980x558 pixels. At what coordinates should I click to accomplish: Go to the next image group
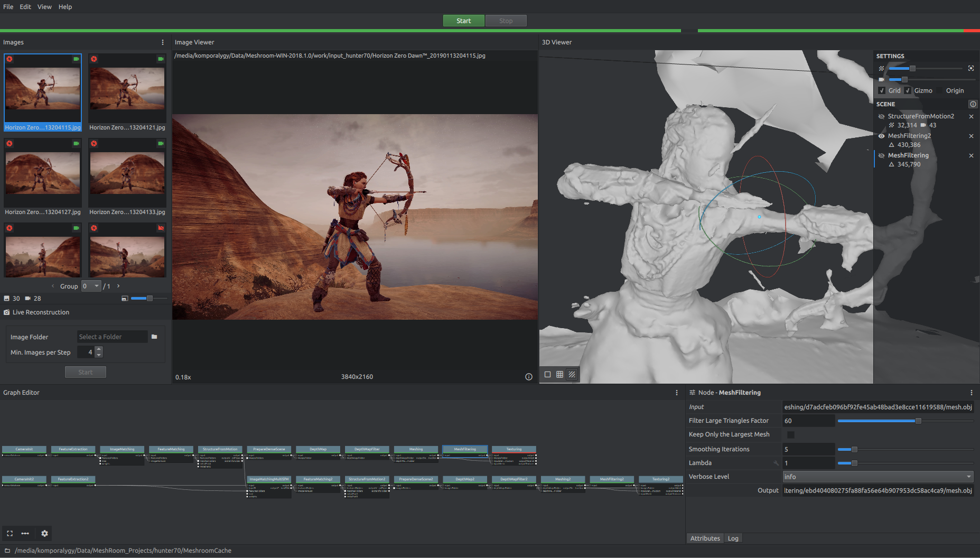coord(118,286)
